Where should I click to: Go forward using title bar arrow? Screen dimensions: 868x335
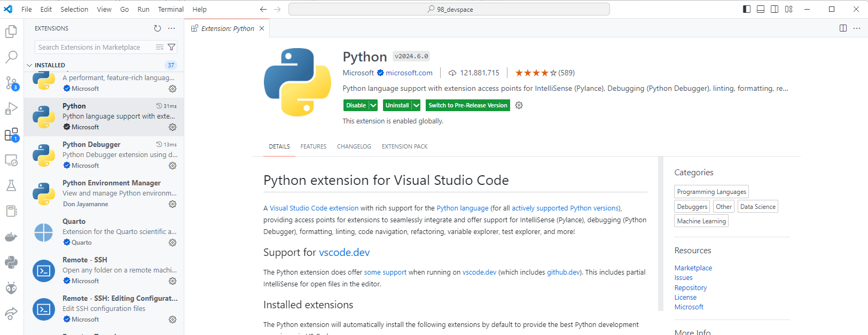tap(277, 9)
